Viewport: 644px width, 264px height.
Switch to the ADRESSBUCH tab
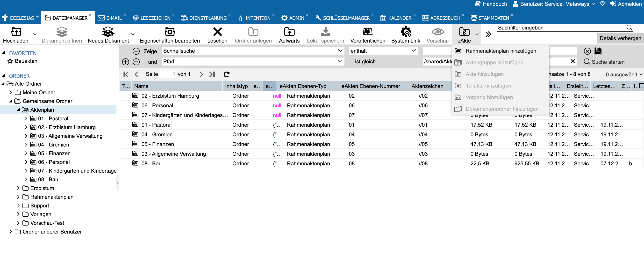click(441, 18)
